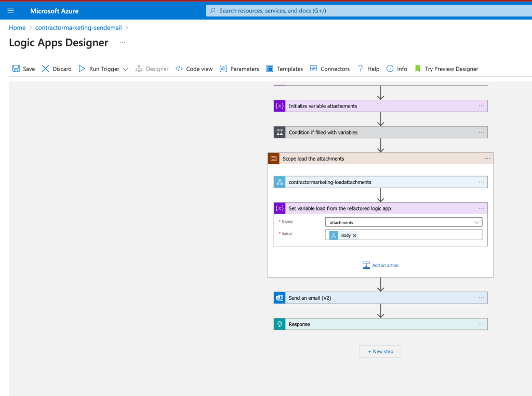The image size is (532, 396).
Task: Click the Add an action icon
Action: [366, 265]
